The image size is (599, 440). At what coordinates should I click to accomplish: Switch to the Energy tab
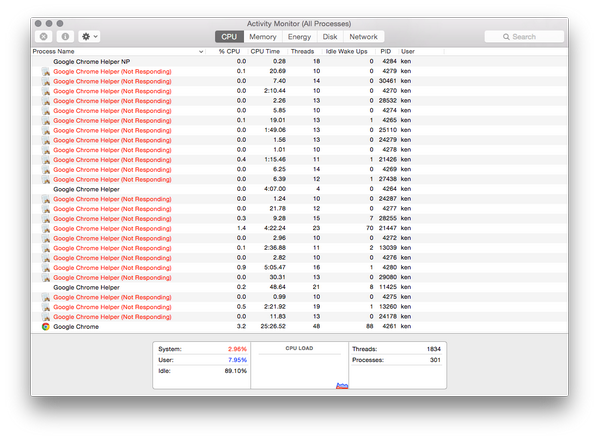tap(300, 37)
